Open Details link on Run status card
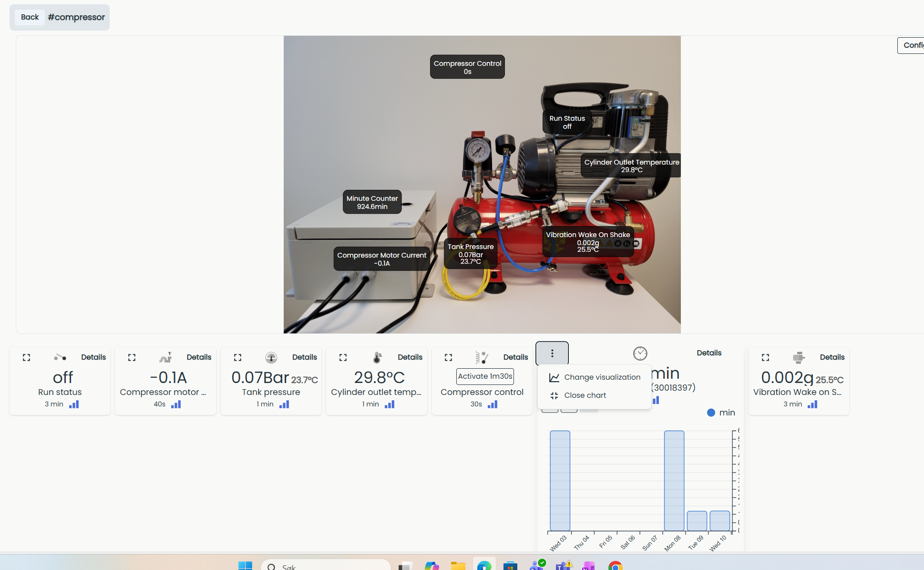 click(93, 357)
